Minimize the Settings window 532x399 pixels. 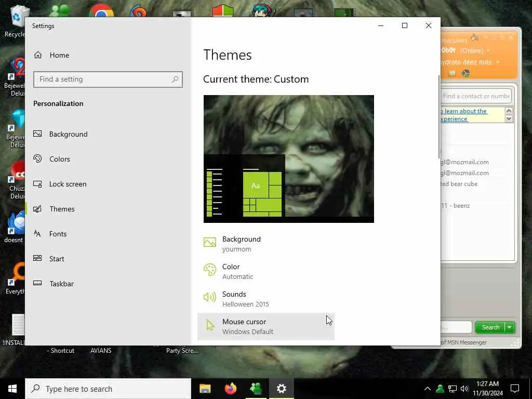[x=381, y=26]
